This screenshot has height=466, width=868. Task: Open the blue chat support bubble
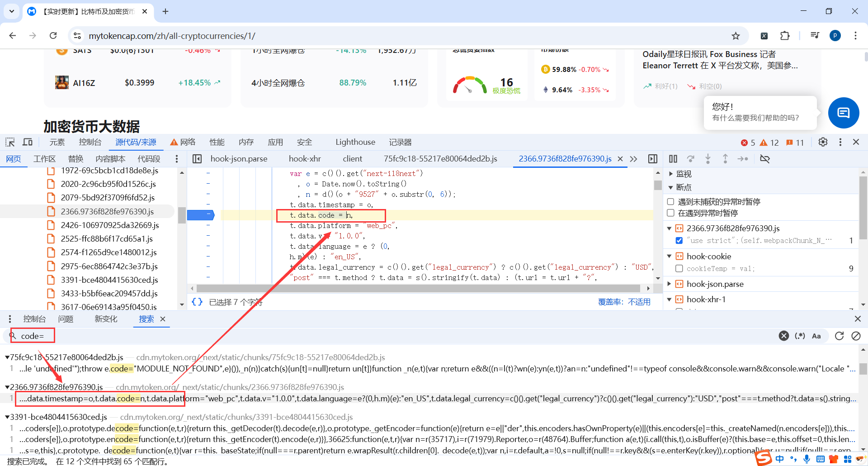tap(844, 113)
